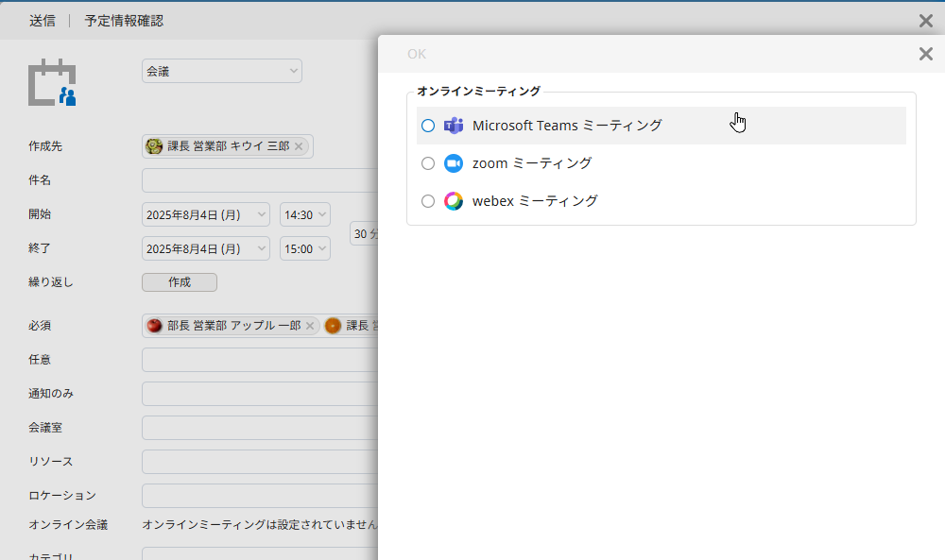Click the webex colorful ring icon
This screenshot has width=945, height=560.
[x=454, y=201]
